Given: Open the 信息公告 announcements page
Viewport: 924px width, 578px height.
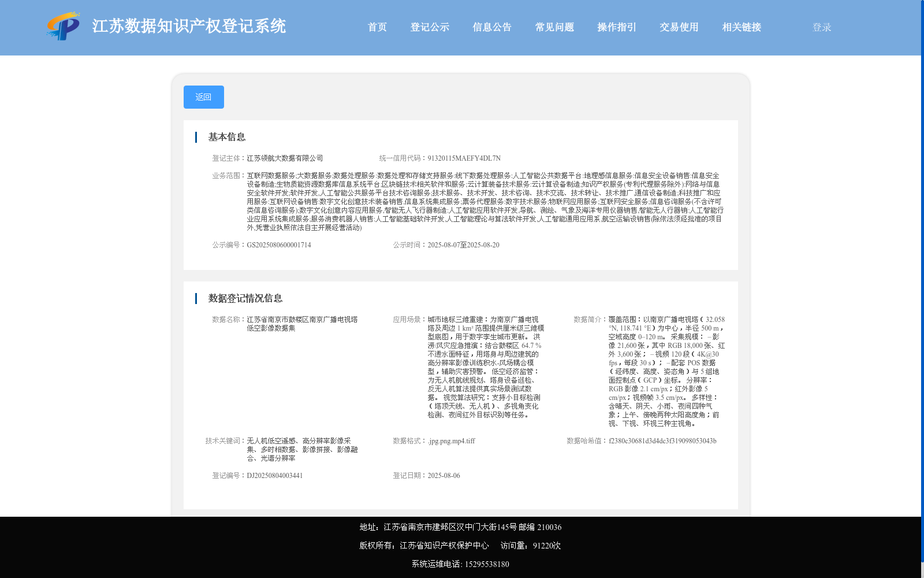Looking at the screenshot, I should pos(491,27).
